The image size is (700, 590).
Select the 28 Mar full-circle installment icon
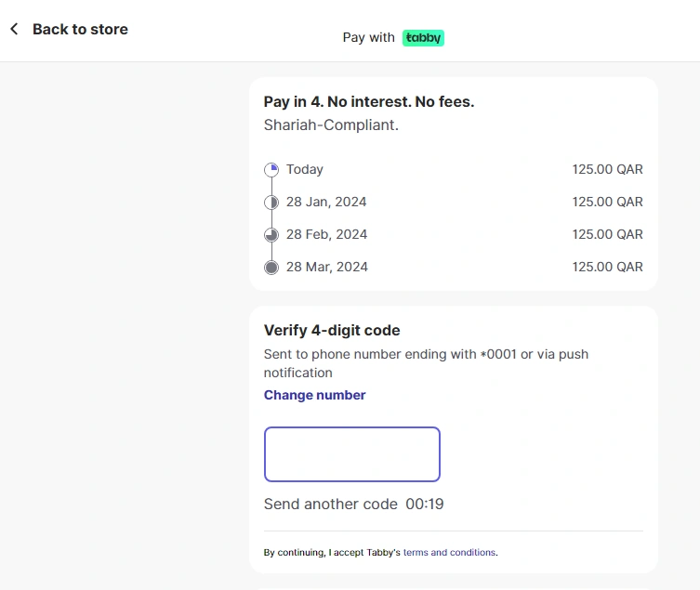coord(271,268)
